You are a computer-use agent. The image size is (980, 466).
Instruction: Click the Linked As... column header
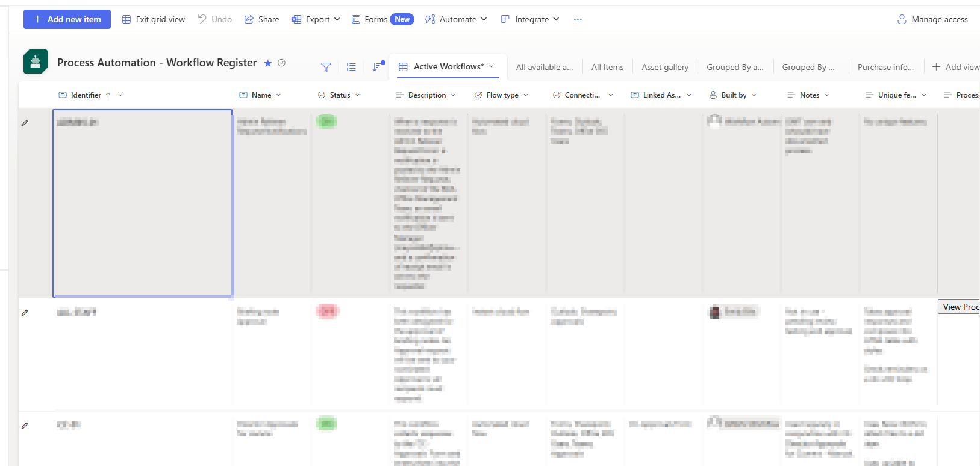pyautogui.click(x=661, y=95)
